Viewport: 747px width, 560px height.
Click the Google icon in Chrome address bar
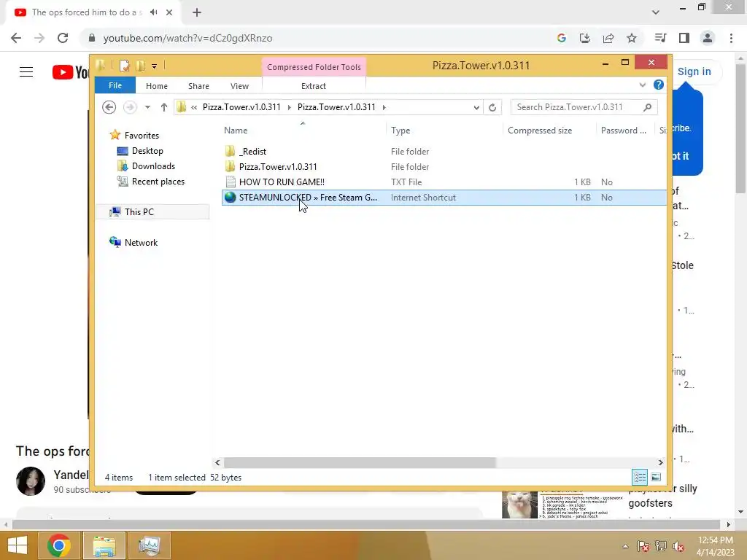(562, 38)
